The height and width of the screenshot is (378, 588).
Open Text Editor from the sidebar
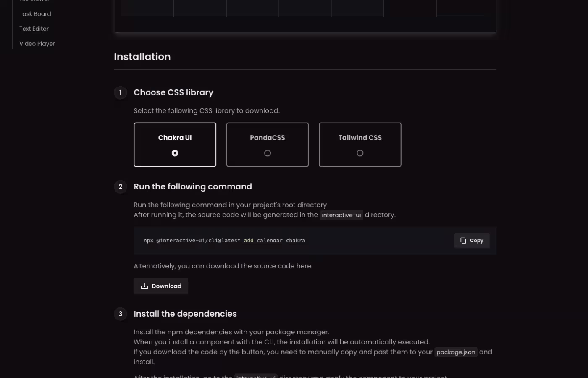[x=34, y=29]
